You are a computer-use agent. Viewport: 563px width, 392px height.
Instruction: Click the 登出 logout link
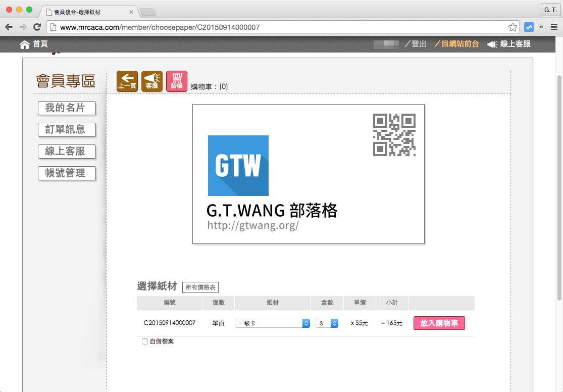[419, 44]
